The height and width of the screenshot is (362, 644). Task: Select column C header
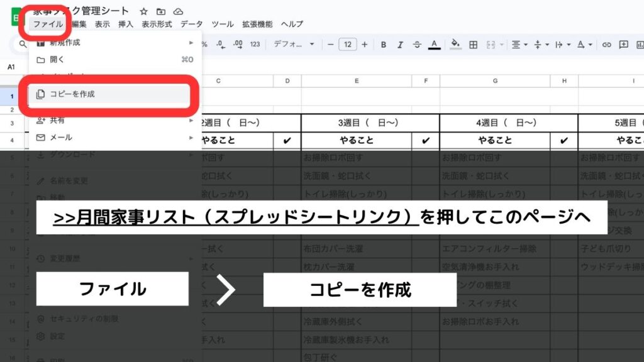pyautogui.click(x=218, y=81)
